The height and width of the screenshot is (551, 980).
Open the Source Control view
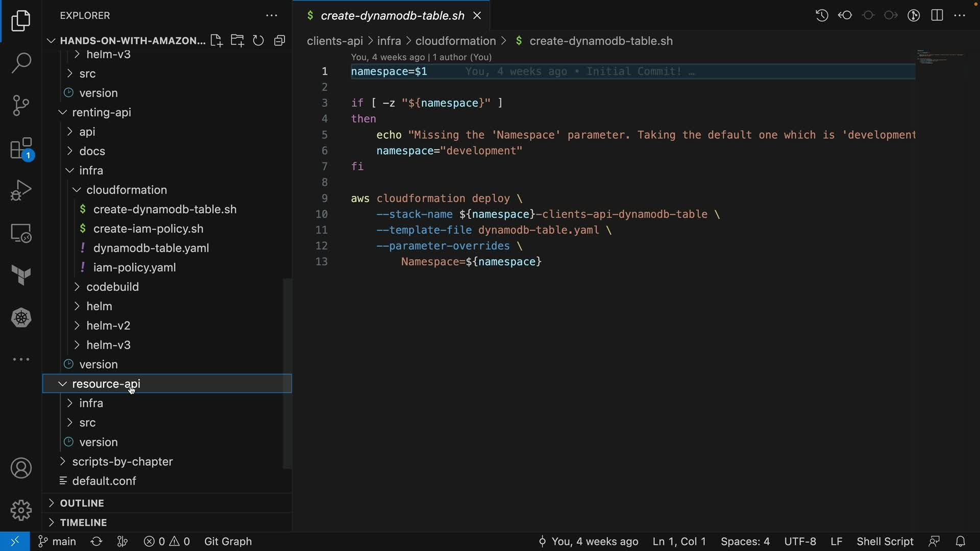coord(21,106)
